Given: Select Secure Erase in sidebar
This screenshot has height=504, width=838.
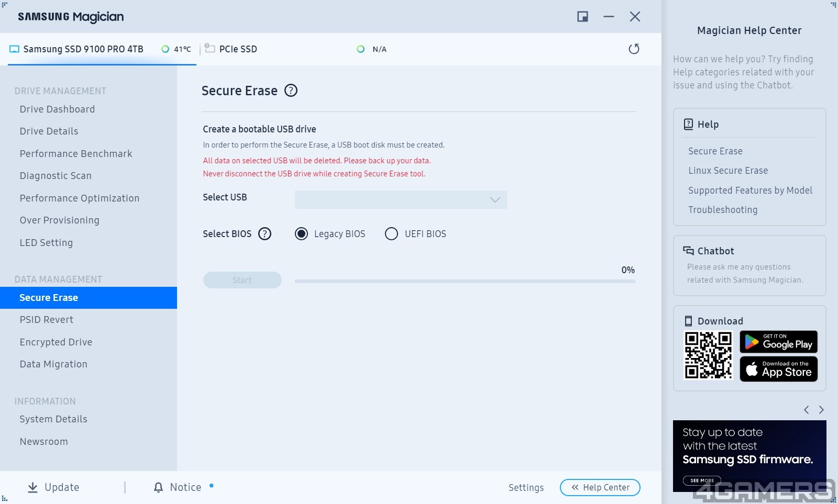Looking at the screenshot, I should click(89, 298).
